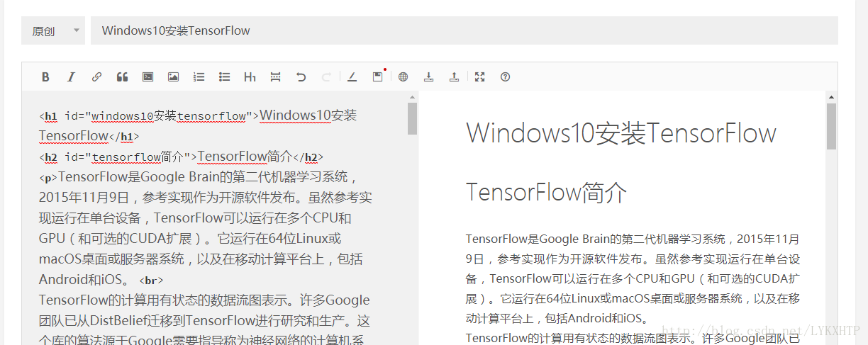Screen dimensions: 868x345
Task: Create a numbered list
Action: click(199, 77)
